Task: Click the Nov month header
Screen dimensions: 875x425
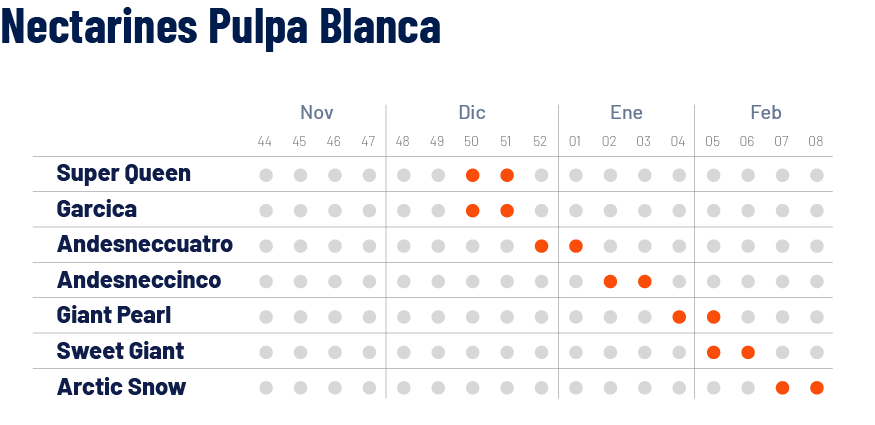Action: [317, 113]
